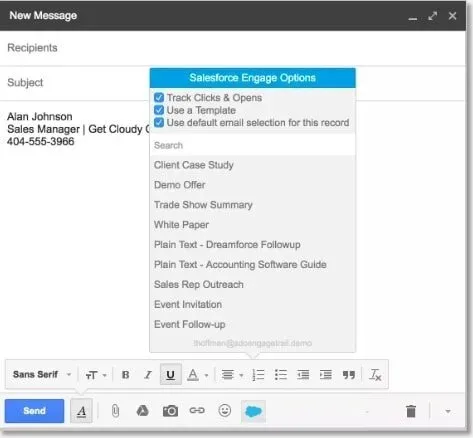Select Sales Rep Outreach template
Viewport: 473px width, 438px height.
(x=253, y=284)
